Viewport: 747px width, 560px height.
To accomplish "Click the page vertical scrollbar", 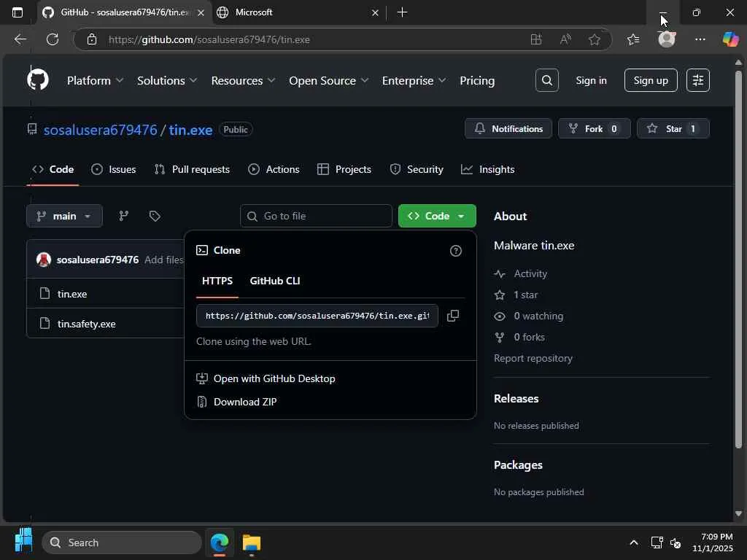I will click(x=738, y=260).
